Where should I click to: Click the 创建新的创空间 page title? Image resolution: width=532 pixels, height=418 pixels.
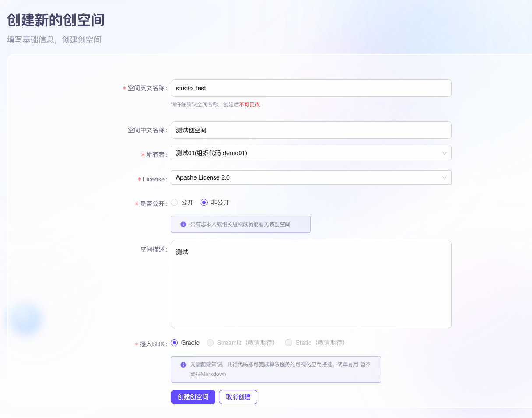click(x=54, y=20)
